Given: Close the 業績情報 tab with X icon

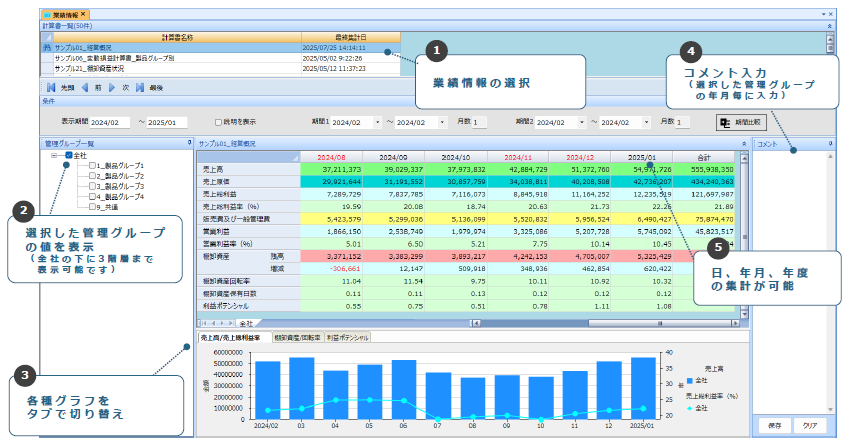Looking at the screenshot, I should point(84,15).
